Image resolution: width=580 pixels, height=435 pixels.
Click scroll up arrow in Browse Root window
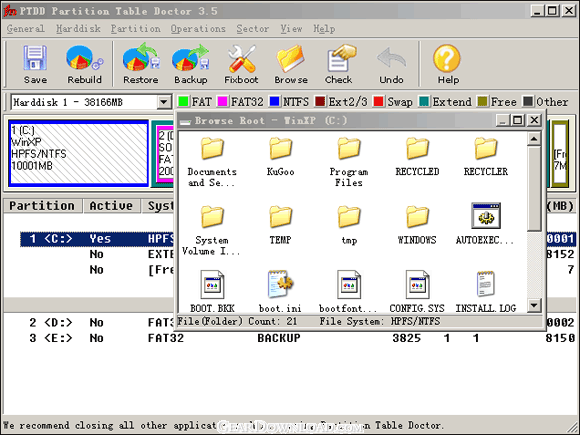tap(534, 139)
